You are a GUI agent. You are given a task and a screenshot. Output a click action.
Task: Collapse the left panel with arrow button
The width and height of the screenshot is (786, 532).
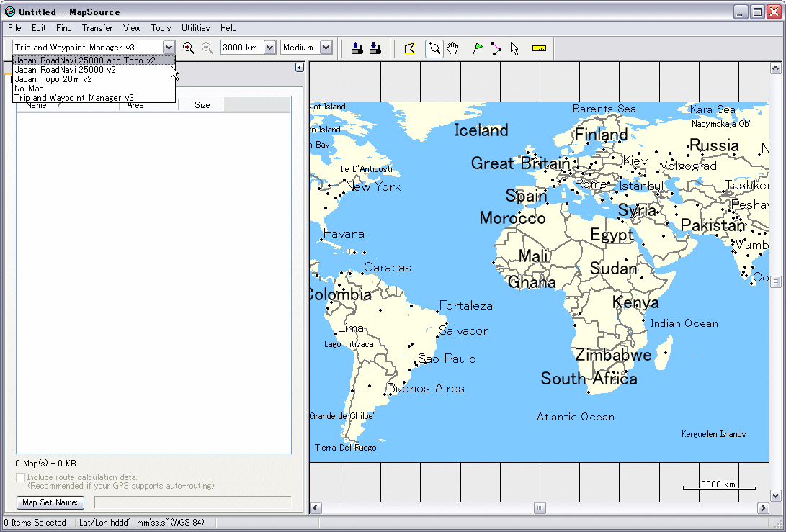point(299,67)
